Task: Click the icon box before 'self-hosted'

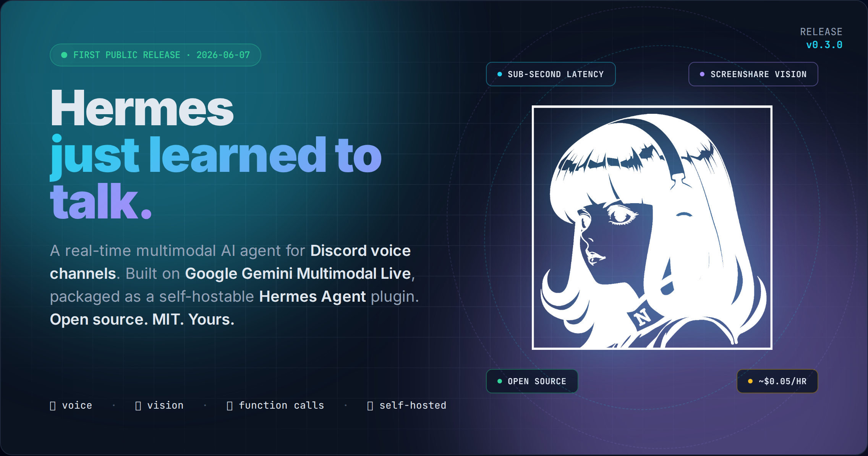Action: tap(370, 406)
